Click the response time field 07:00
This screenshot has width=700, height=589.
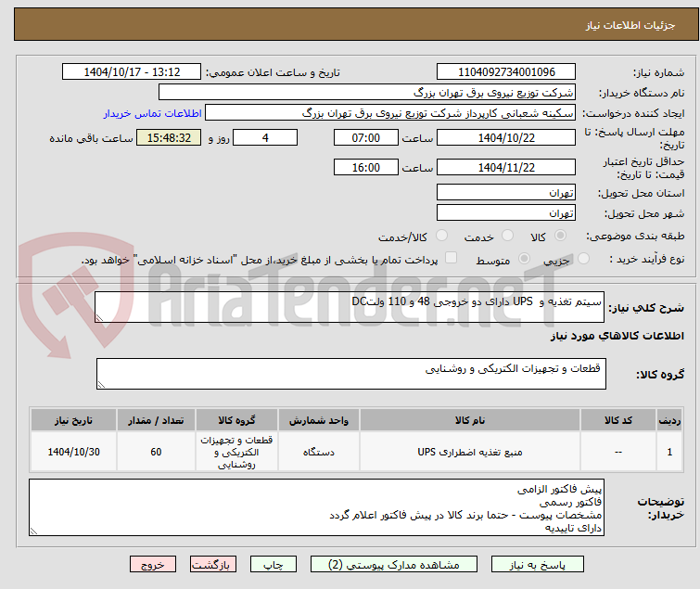pyautogui.click(x=365, y=137)
